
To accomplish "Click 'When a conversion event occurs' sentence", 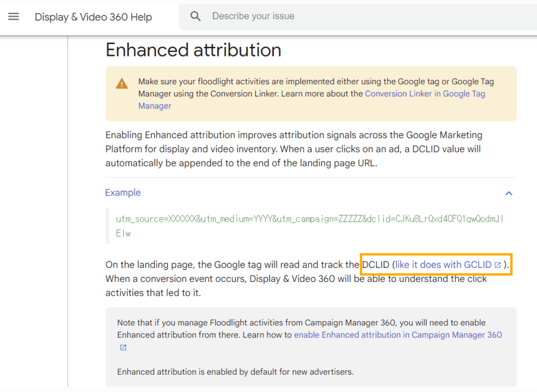I will [x=296, y=286].
